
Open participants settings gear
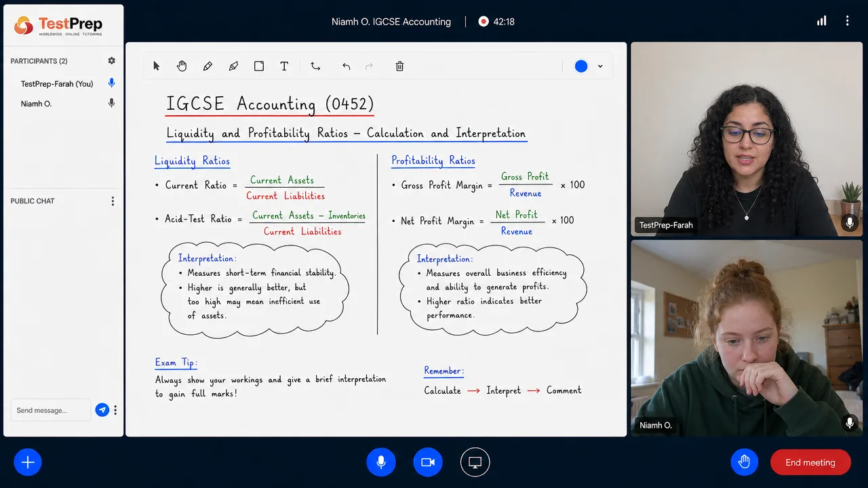112,61
